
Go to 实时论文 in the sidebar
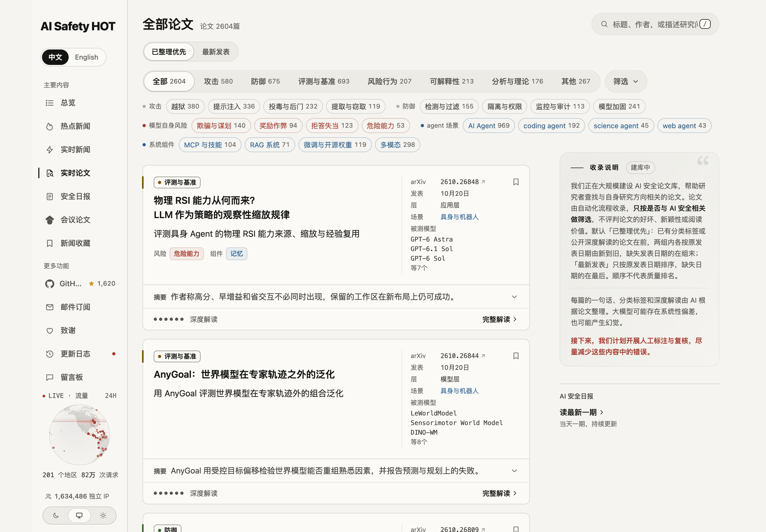(x=75, y=173)
